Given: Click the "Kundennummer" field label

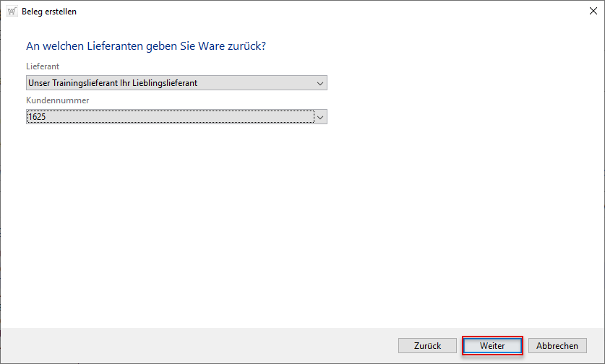Looking at the screenshot, I should click(x=57, y=100).
